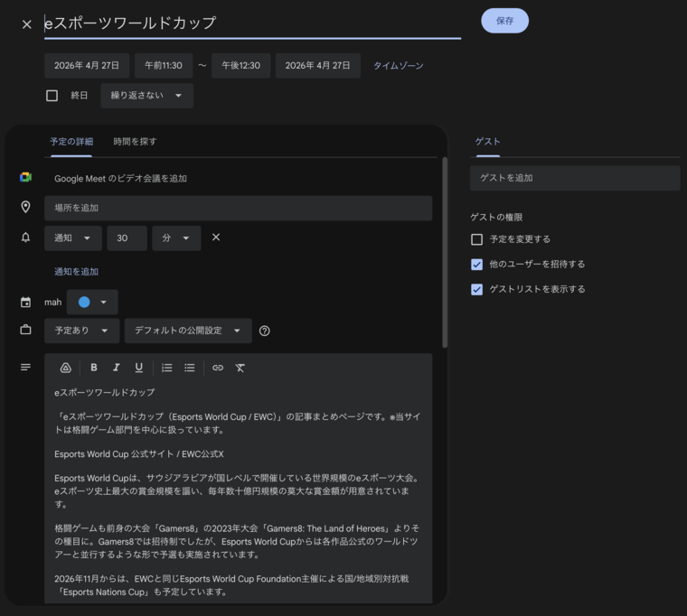The width and height of the screenshot is (687, 616).
Task: Open the 通知 type dropdown
Action: [x=73, y=238]
